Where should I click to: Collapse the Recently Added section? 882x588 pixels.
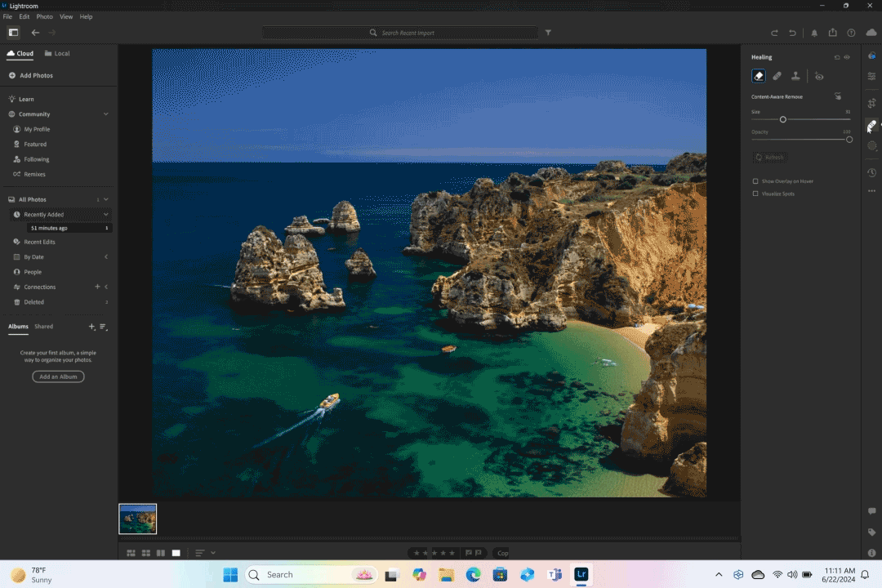tap(106, 214)
